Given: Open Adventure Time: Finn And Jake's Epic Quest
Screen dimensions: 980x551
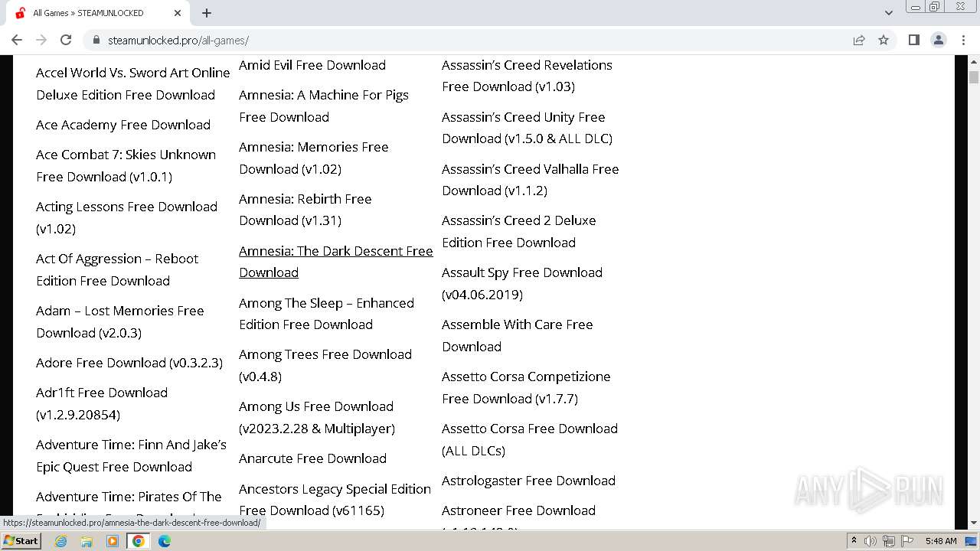Looking at the screenshot, I should 131,455.
